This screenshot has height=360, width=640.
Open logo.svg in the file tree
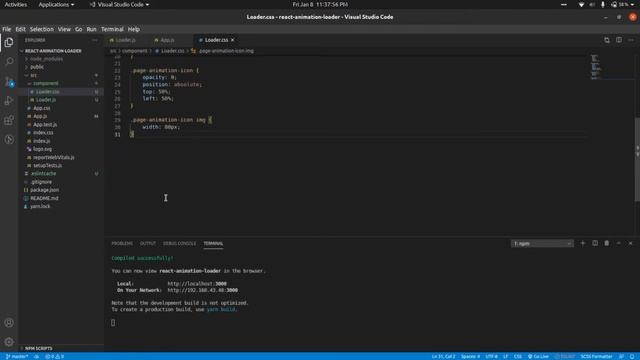click(x=42, y=149)
